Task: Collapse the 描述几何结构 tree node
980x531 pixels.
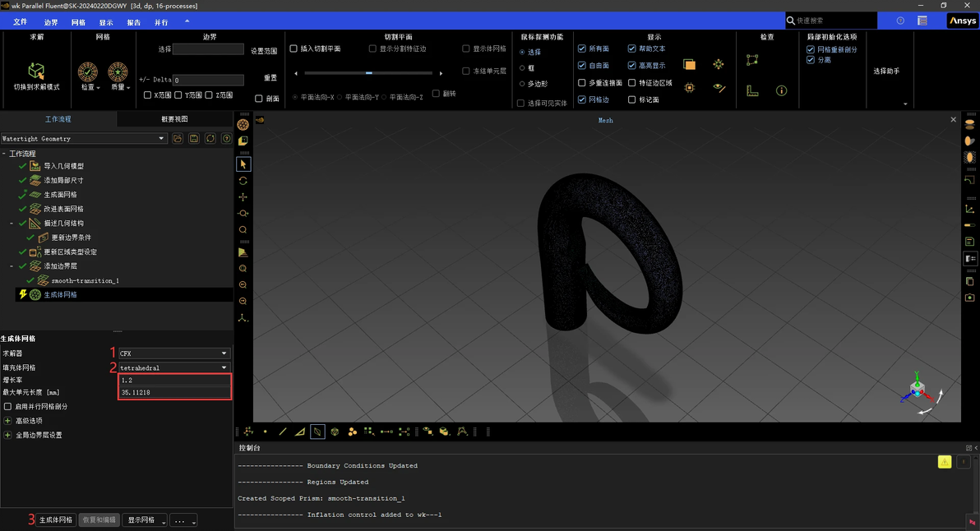Action: tap(12, 223)
